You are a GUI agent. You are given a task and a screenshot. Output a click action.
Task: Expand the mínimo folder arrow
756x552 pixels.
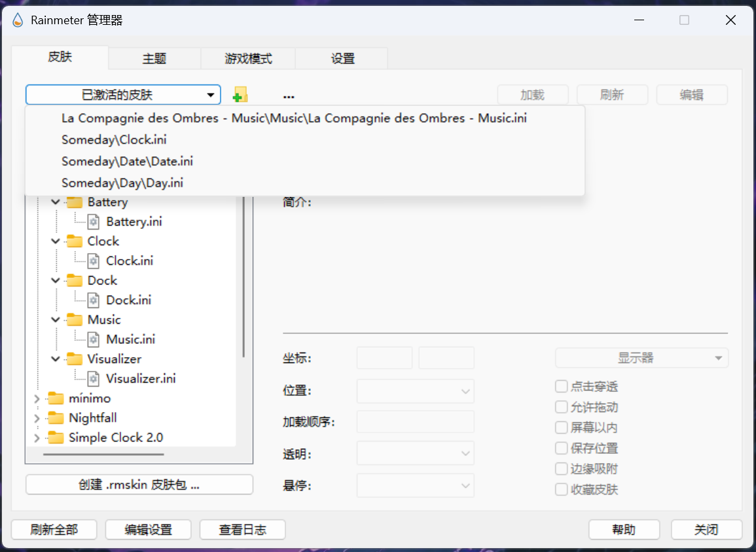(37, 399)
